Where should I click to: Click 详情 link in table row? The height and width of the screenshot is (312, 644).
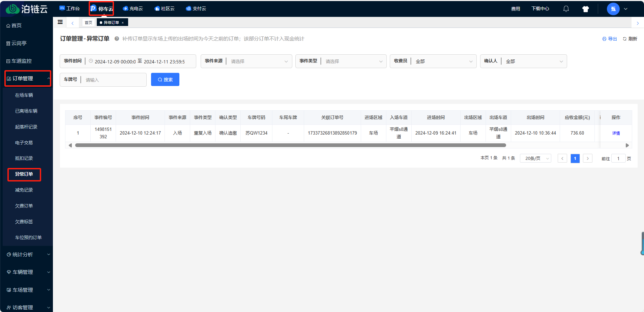(616, 133)
